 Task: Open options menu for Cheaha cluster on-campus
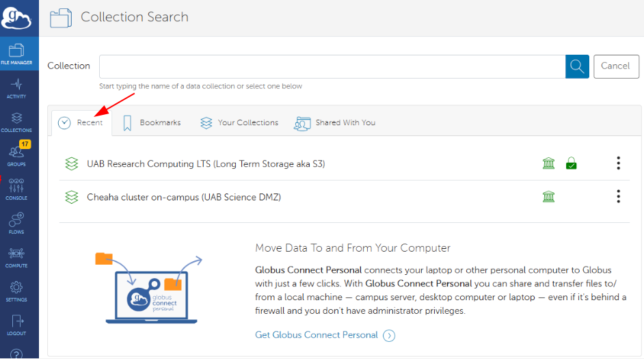(x=618, y=197)
